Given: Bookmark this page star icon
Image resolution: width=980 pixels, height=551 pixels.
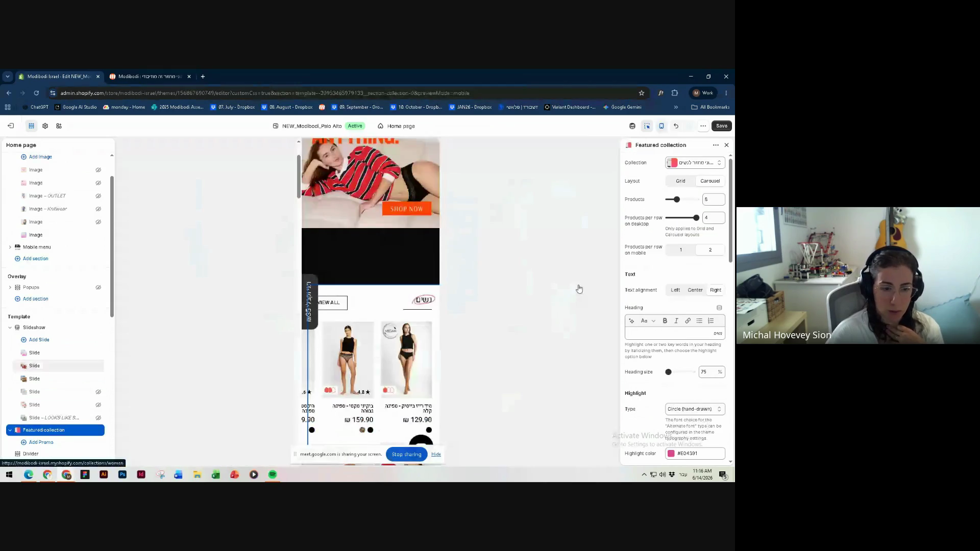Looking at the screenshot, I should pos(642,93).
